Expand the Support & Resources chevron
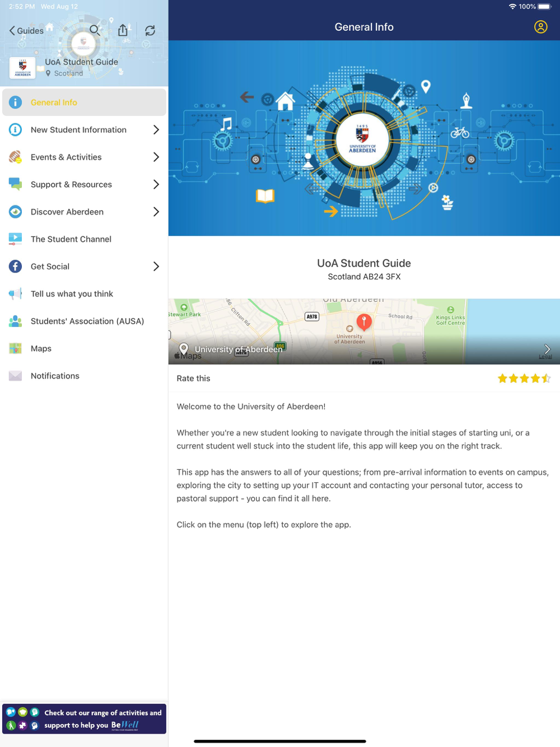 pyautogui.click(x=156, y=184)
